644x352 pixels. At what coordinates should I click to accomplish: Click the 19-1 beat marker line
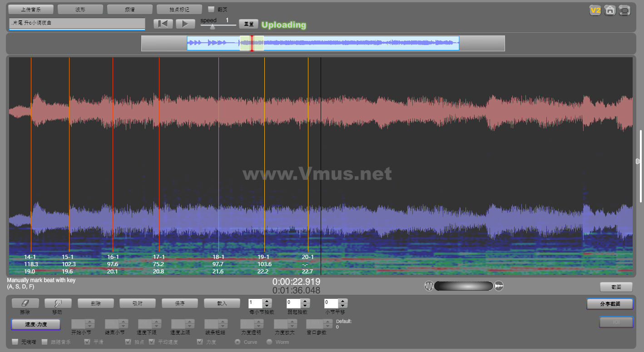coord(264,154)
